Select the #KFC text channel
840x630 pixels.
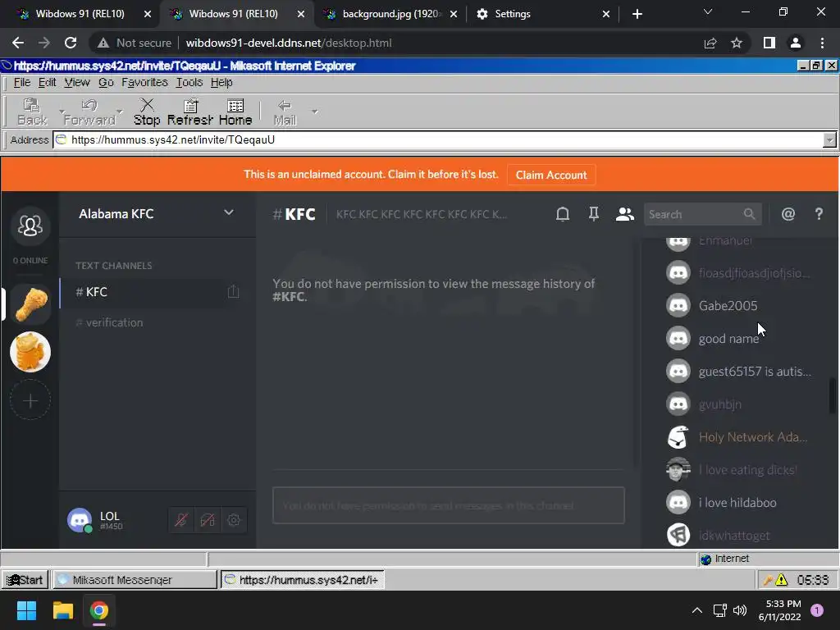[x=157, y=292]
